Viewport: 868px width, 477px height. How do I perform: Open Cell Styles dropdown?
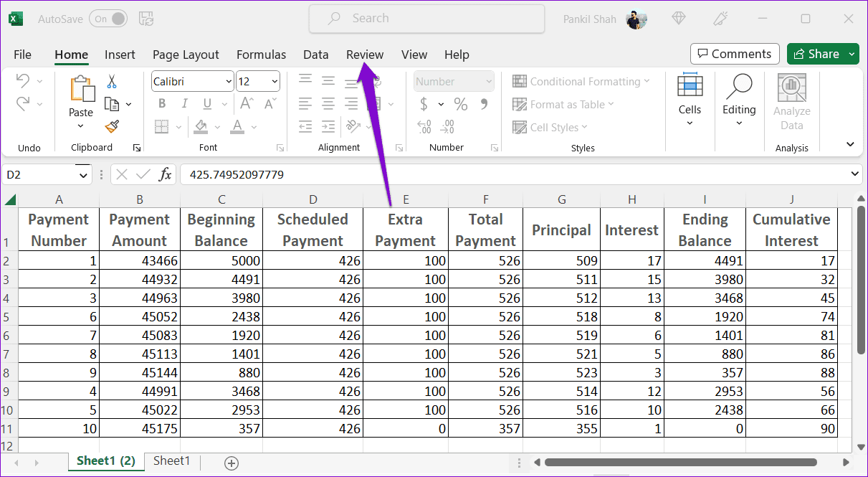coord(550,128)
